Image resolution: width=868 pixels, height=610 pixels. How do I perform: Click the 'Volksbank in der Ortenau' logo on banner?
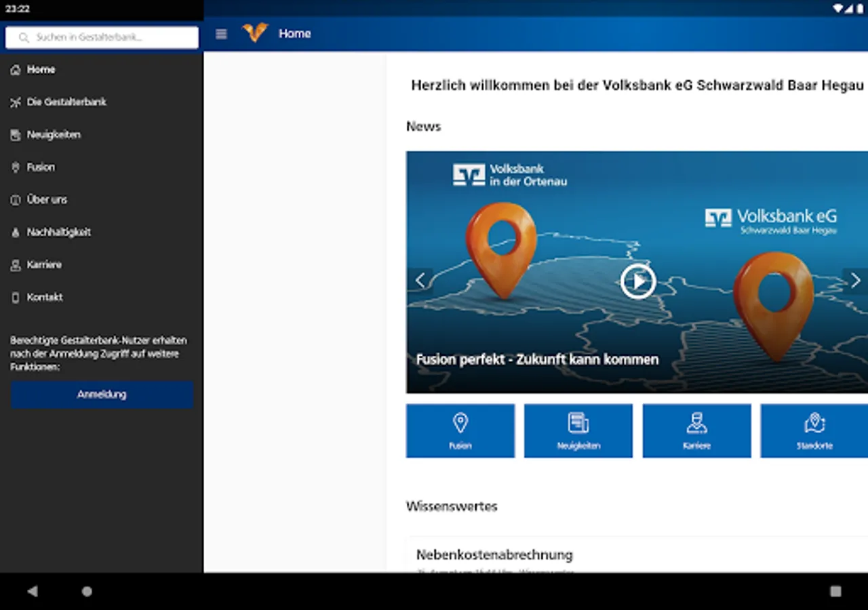click(510, 175)
